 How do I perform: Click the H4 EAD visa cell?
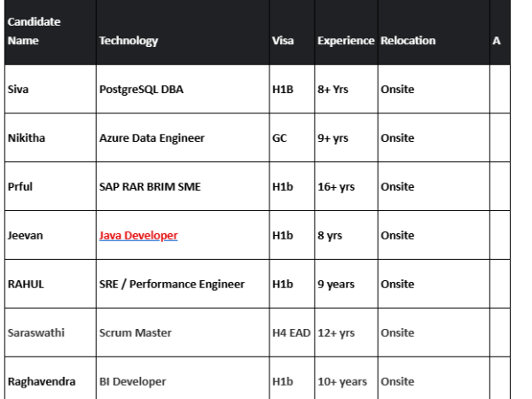292,332
